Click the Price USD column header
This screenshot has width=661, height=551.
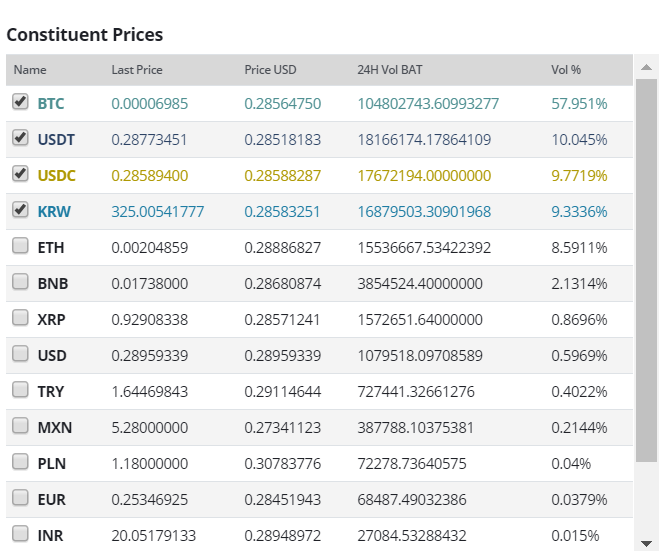271,70
